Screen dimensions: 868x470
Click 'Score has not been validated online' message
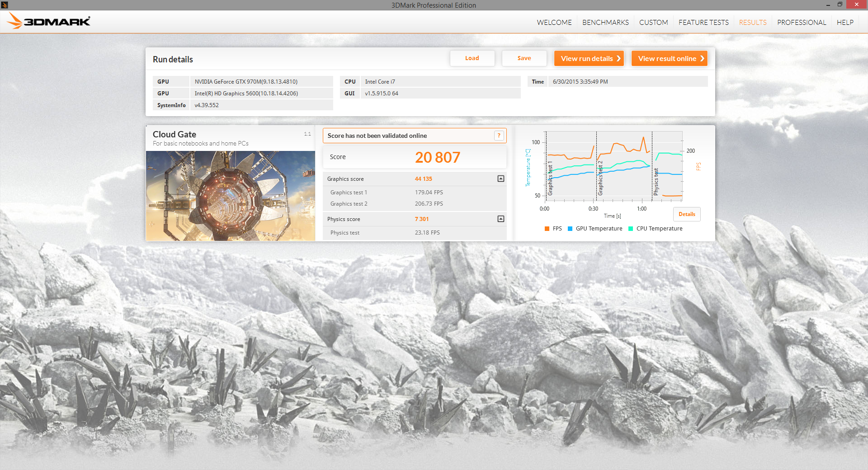[377, 136]
